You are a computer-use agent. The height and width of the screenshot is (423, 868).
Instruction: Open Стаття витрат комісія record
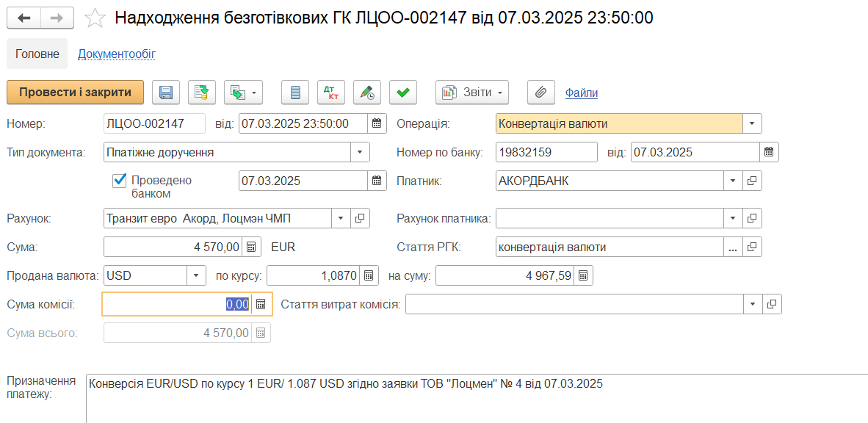pyautogui.click(x=773, y=304)
